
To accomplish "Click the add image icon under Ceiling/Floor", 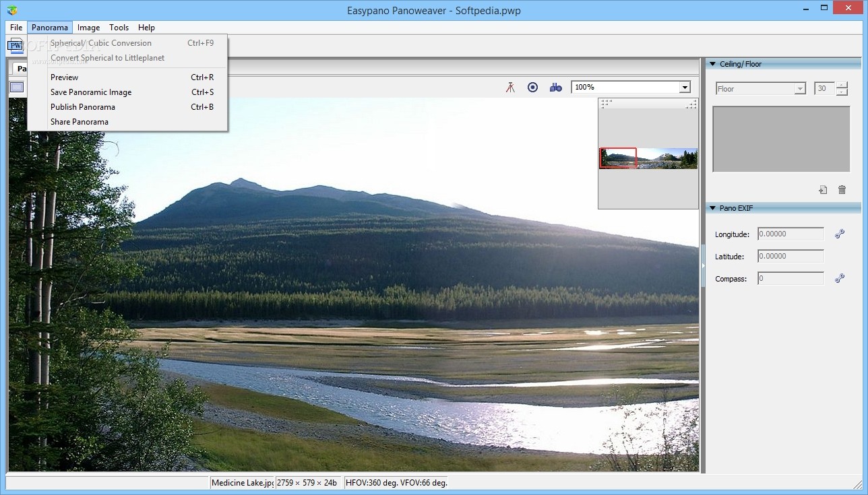I will [x=823, y=190].
